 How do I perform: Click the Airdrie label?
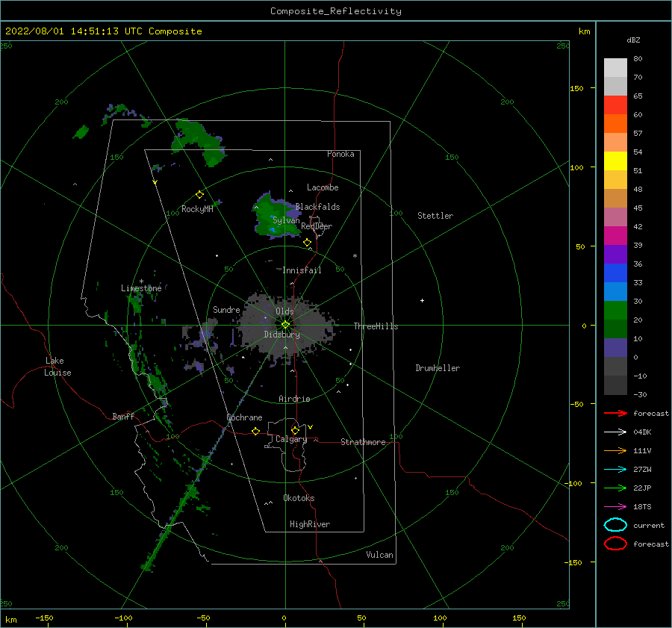tap(294, 399)
